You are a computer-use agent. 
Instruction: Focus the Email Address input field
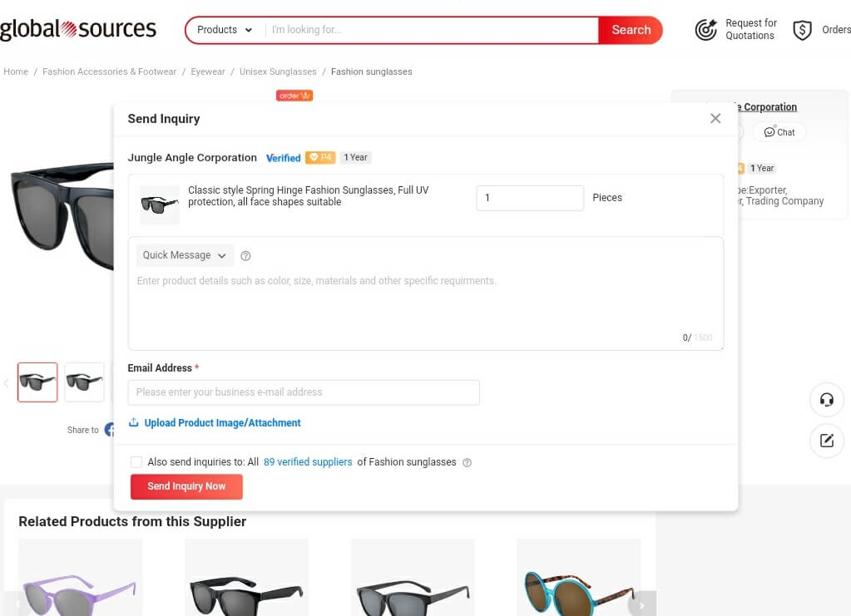pos(304,392)
